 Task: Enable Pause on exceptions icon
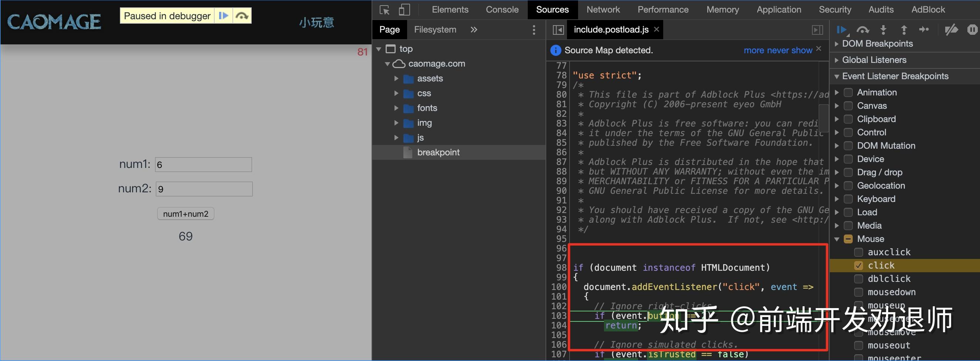click(972, 30)
